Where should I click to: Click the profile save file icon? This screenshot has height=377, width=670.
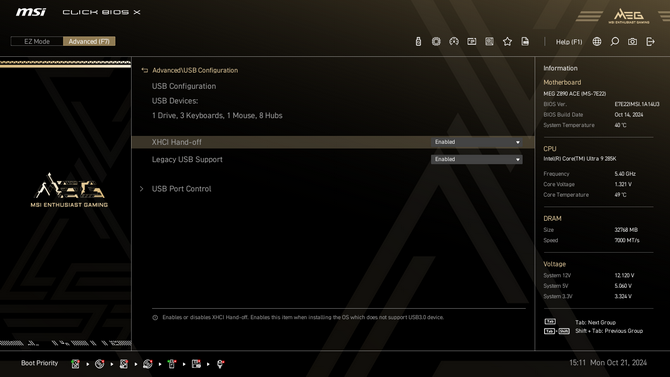coord(525,41)
